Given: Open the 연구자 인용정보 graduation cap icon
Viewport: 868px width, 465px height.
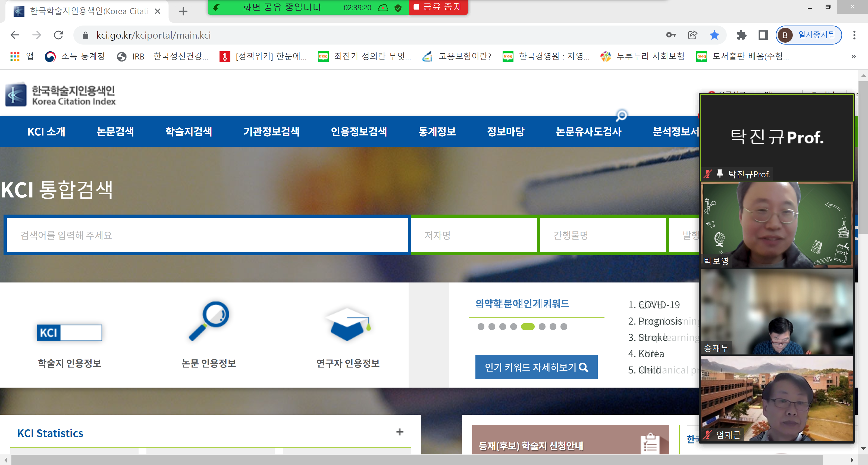Looking at the screenshot, I should coord(348,324).
